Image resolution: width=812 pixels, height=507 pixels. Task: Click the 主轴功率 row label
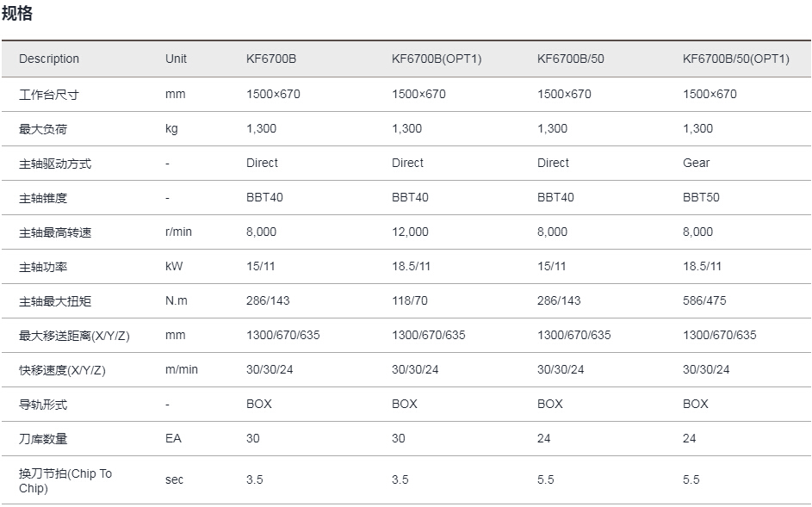[43, 267]
